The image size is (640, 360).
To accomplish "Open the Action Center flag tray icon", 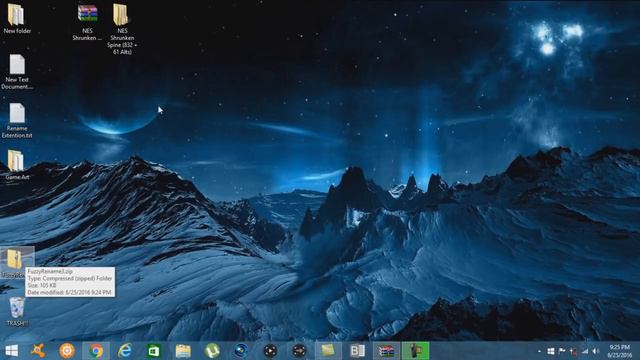I will coord(562,351).
